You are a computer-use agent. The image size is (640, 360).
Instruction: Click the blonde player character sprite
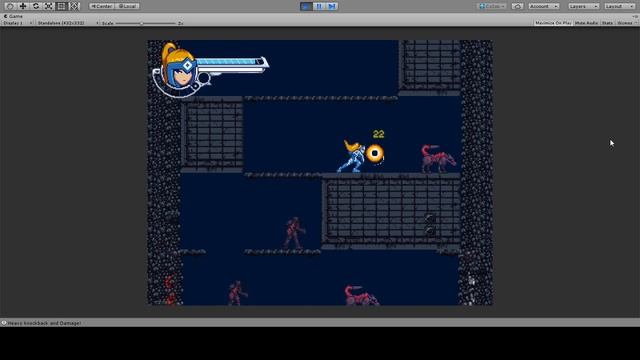(x=351, y=156)
